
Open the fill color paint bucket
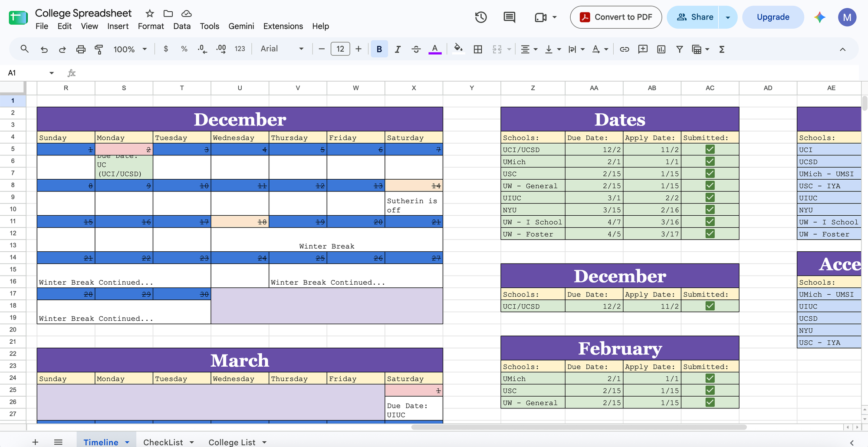point(458,49)
